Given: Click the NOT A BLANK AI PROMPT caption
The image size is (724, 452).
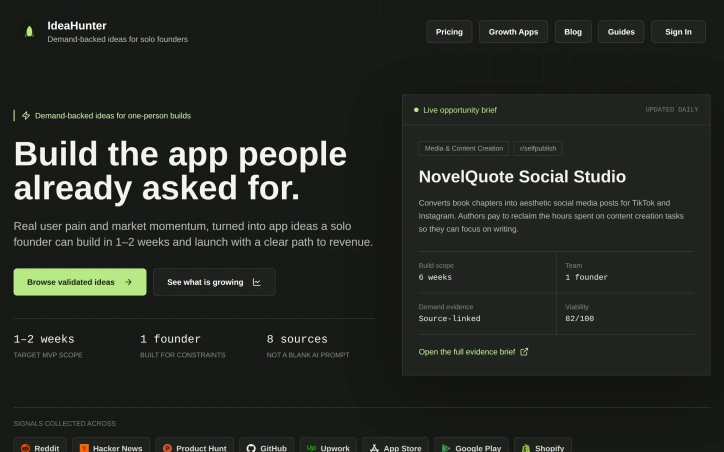Looking at the screenshot, I should (308, 355).
